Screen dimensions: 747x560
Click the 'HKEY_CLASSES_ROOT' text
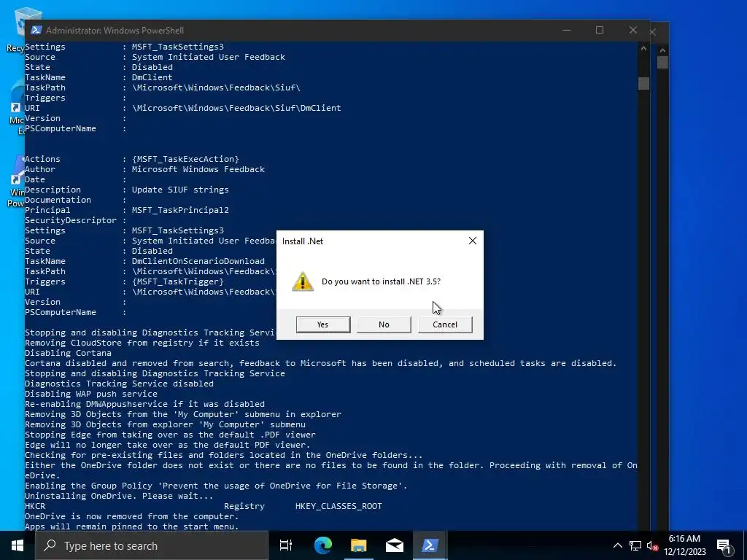point(338,506)
